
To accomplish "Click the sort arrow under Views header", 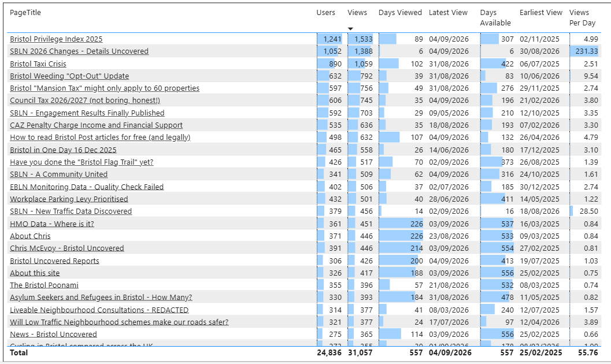I will click(x=350, y=29).
